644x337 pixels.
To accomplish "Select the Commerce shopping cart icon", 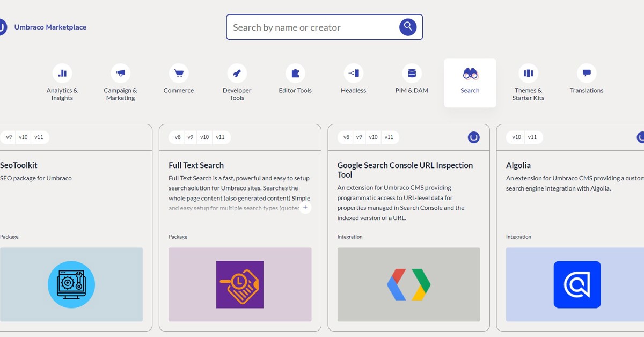I will tap(178, 72).
